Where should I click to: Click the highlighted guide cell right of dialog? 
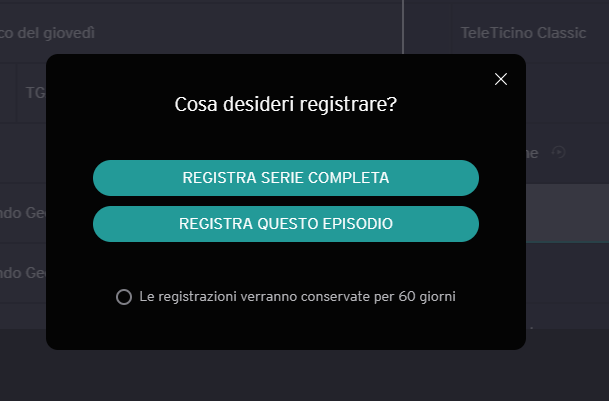pyautogui.click(x=567, y=213)
